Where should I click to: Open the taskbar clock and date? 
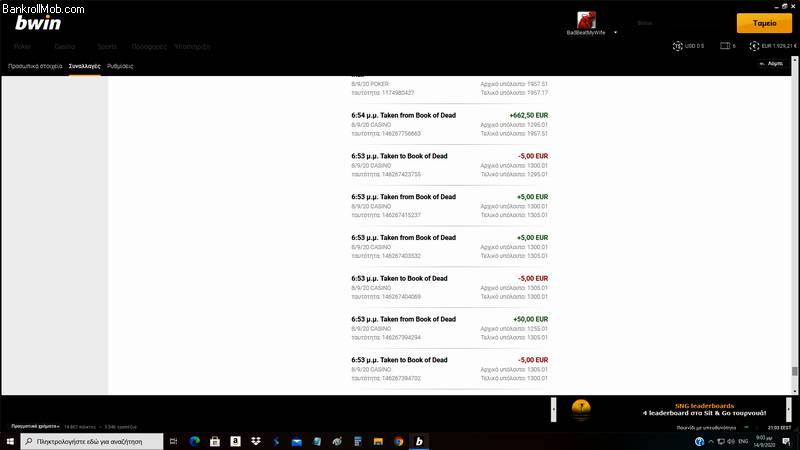click(x=764, y=441)
